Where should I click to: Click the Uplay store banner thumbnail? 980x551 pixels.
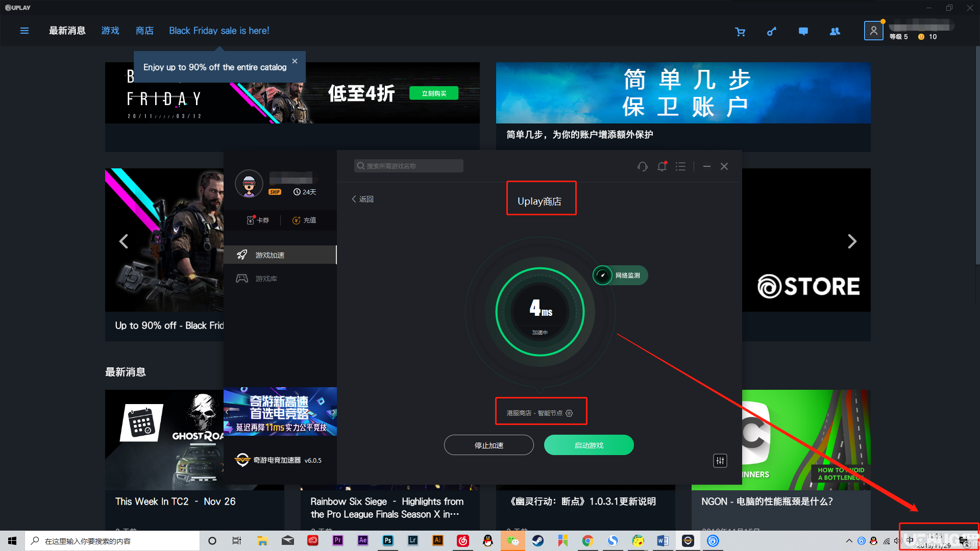click(x=804, y=241)
